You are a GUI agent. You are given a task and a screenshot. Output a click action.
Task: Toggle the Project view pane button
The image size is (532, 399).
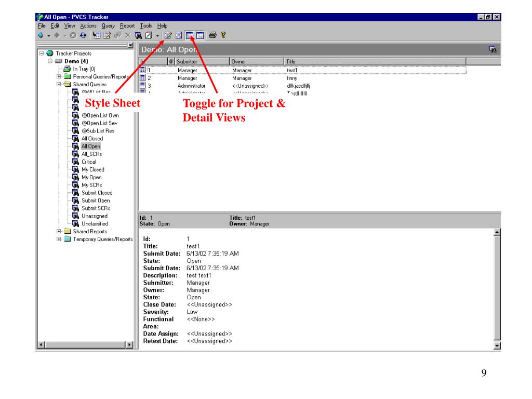coord(189,35)
